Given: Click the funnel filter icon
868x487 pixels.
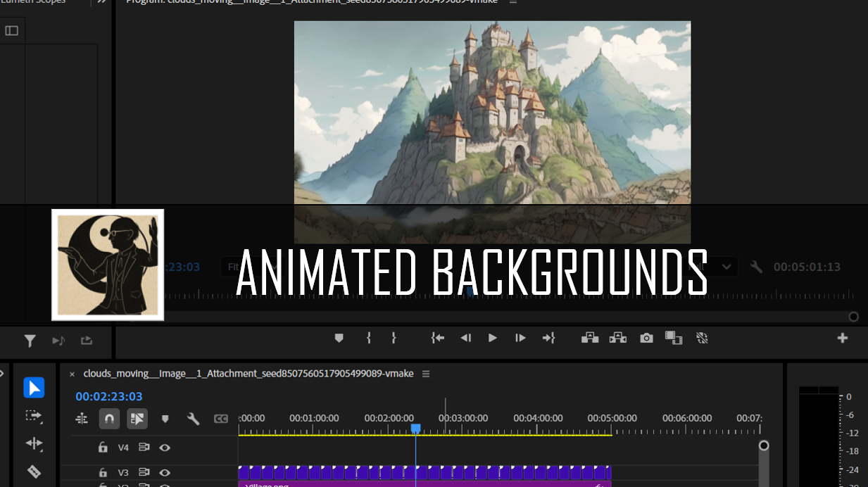Looking at the screenshot, I should click(x=30, y=341).
